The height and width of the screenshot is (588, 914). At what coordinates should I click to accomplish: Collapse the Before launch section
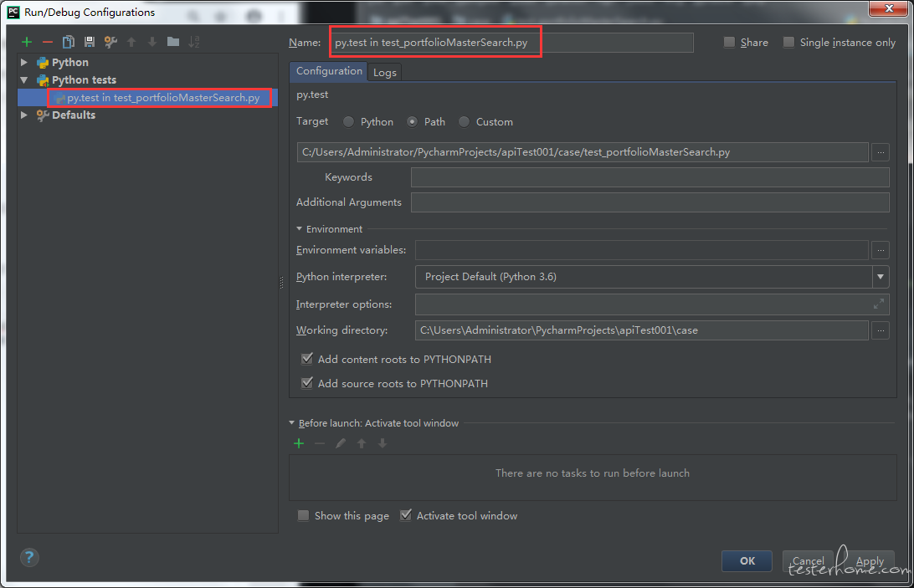(x=292, y=423)
